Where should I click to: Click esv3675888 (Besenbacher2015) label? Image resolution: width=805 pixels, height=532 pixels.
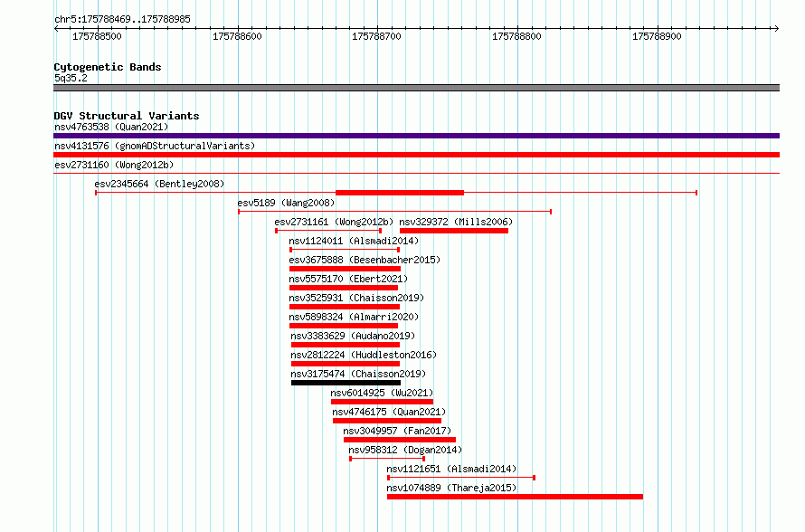coord(365,260)
